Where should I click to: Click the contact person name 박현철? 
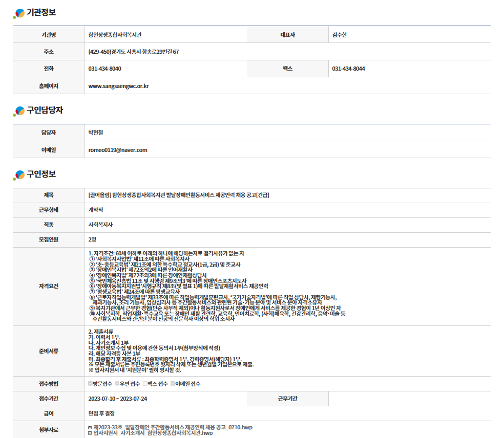pyautogui.click(x=96, y=133)
